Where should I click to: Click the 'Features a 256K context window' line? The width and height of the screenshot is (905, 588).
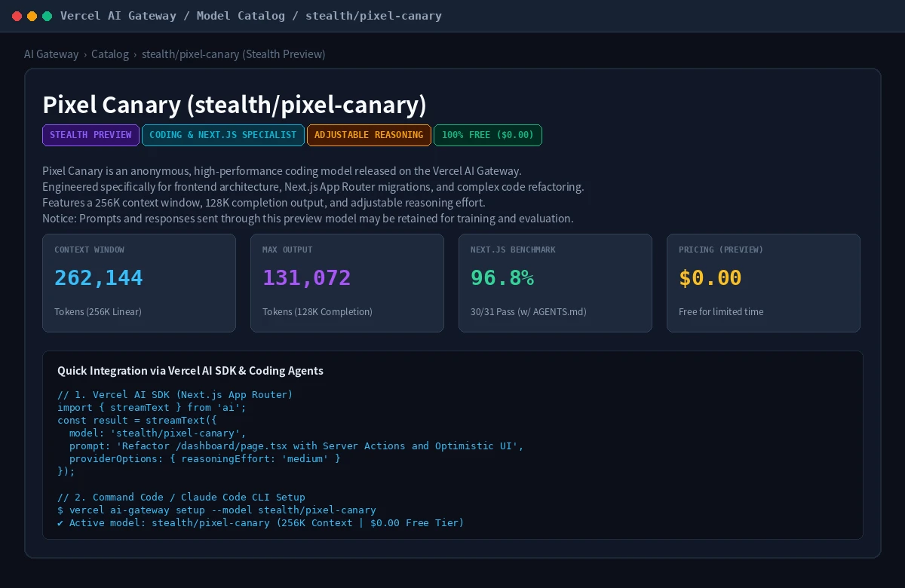pos(264,203)
